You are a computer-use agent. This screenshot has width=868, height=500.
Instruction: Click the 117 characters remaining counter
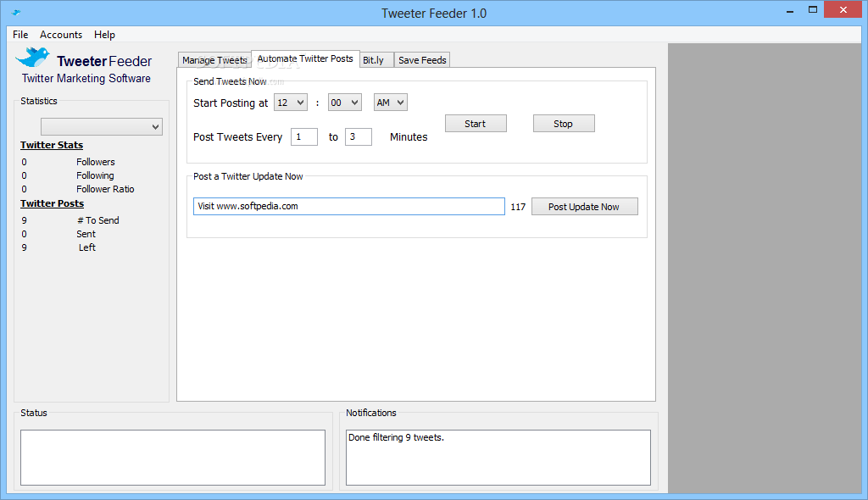tap(518, 207)
